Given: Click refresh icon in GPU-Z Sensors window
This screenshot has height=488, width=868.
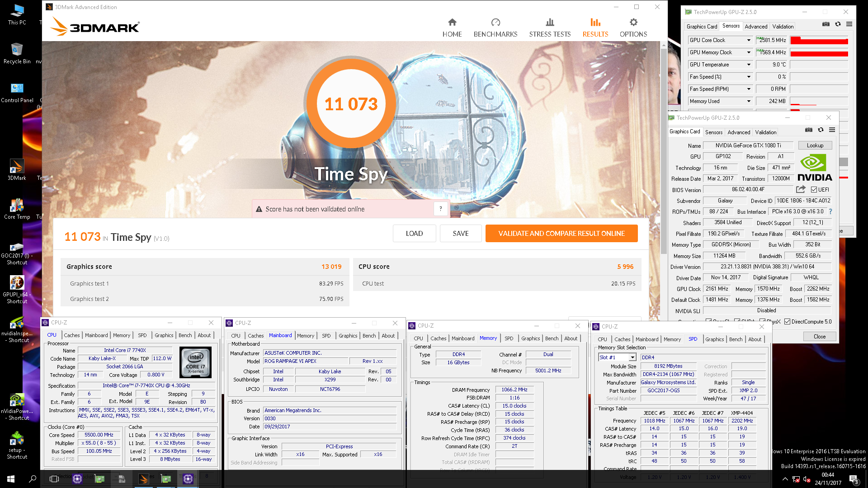Looking at the screenshot, I should [x=838, y=24].
